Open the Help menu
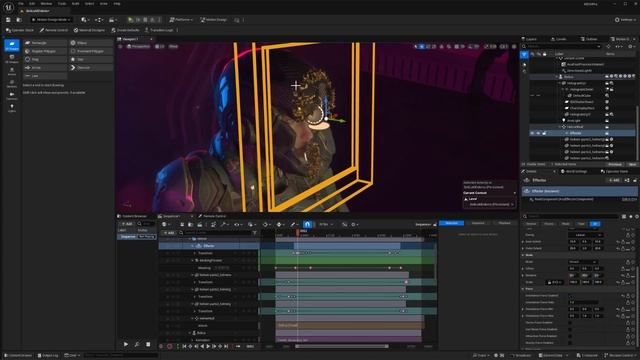Screen dimensions: 640x360 (x=117, y=4)
